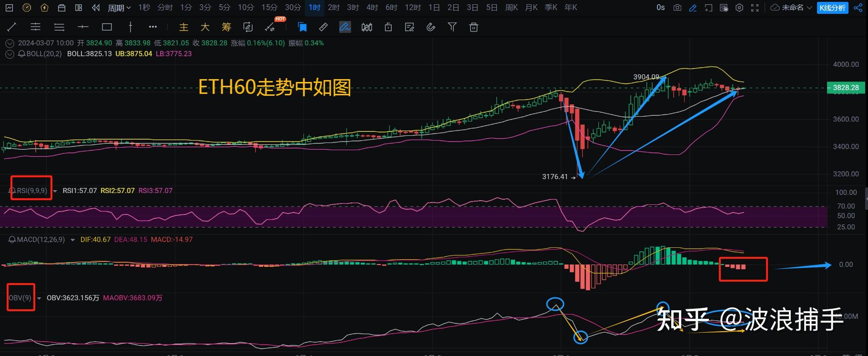Toggle the blue pencil drawing toolbar

coord(693,8)
